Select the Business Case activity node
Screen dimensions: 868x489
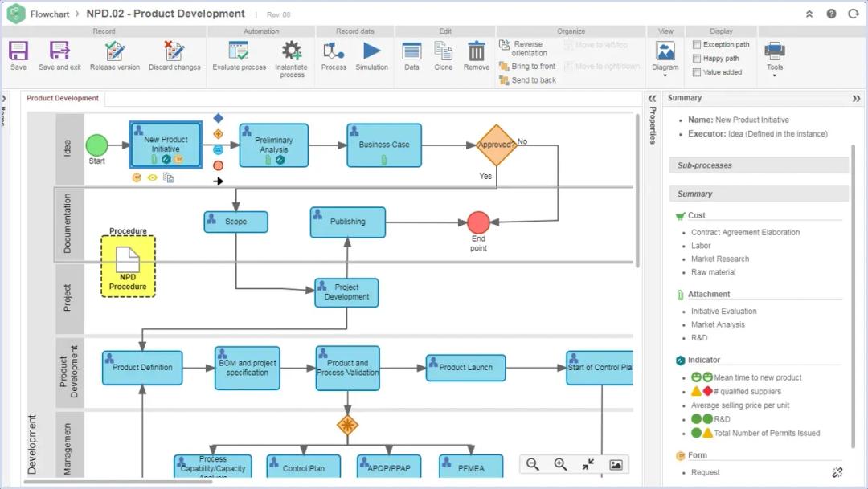384,145
